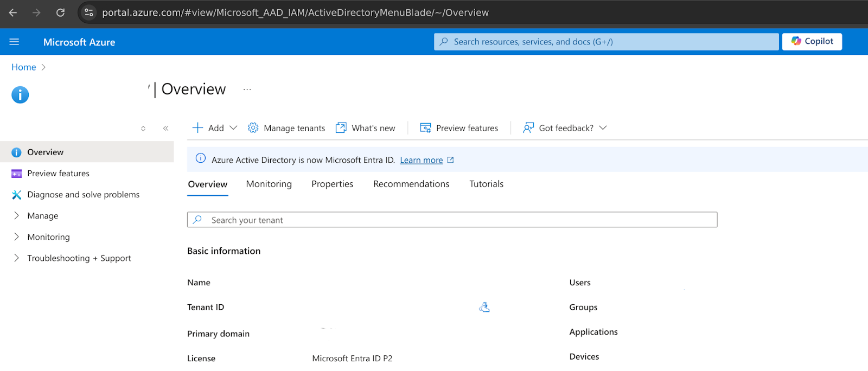Expand the Manage section chevron
868x371 pixels.
pyautogui.click(x=16, y=215)
